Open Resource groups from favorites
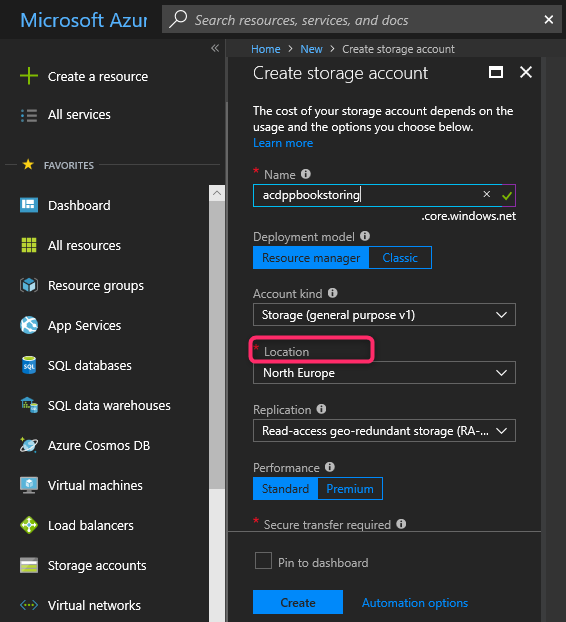The image size is (566, 622). (x=96, y=286)
